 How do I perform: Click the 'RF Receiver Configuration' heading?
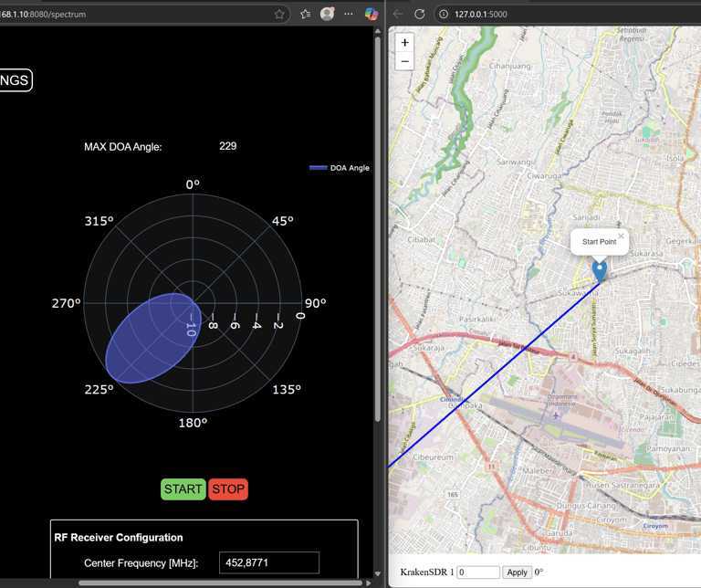point(119,538)
